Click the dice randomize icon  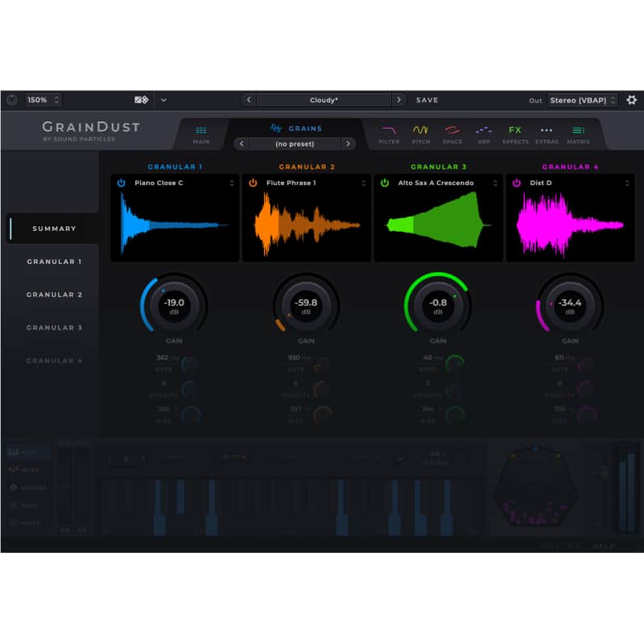pyautogui.click(x=142, y=100)
